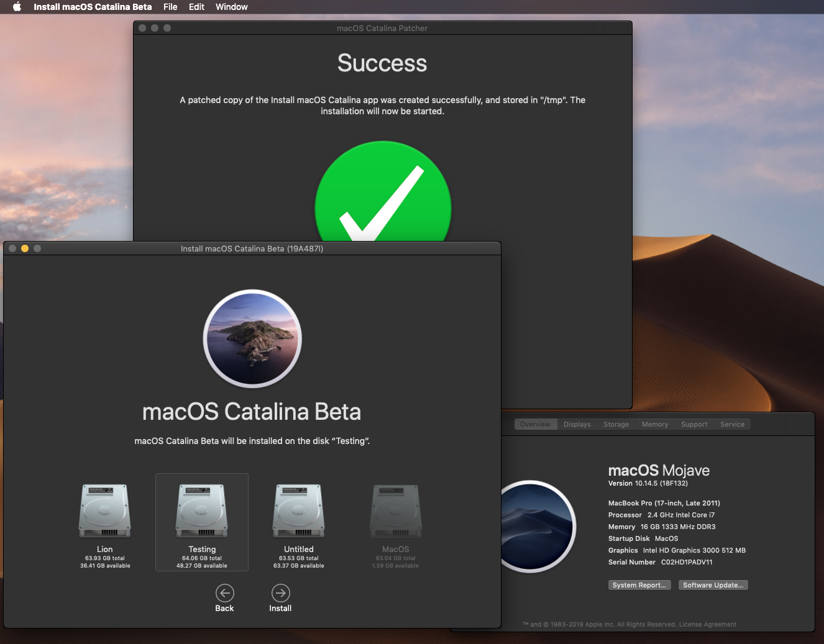Viewport: 824px width, 644px height.
Task: Open the License Agreement link
Action: click(708, 625)
